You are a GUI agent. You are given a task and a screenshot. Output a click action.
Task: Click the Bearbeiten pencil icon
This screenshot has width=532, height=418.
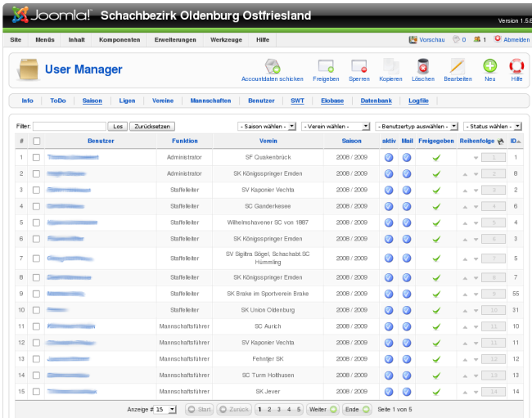458,67
